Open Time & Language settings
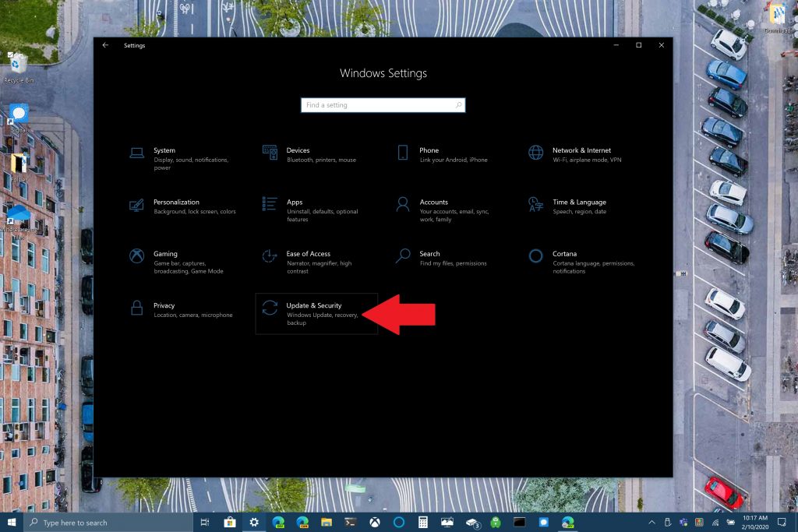The height and width of the screenshot is (532, 798). point(579,203)
